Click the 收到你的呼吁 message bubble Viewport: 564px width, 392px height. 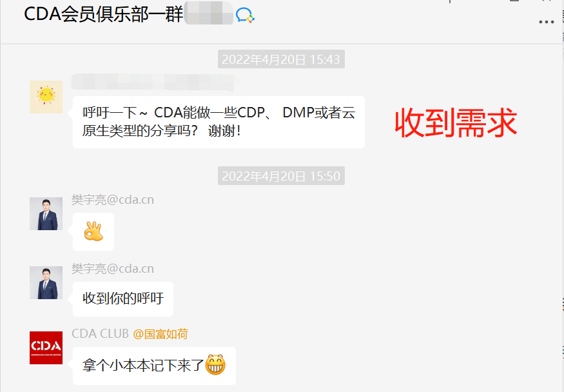(123, 299)
